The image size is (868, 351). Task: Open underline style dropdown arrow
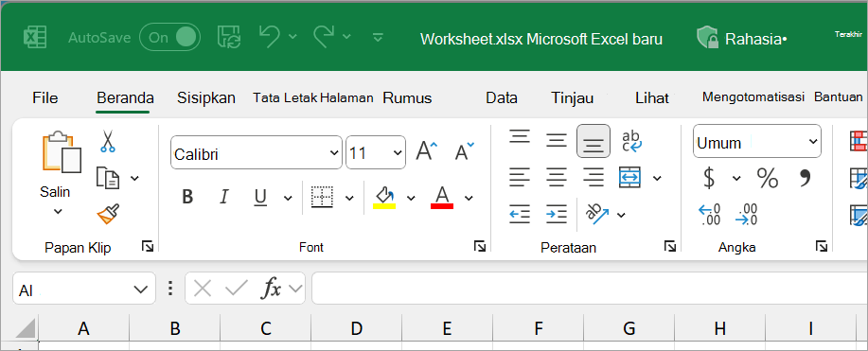tap(288, 198)
